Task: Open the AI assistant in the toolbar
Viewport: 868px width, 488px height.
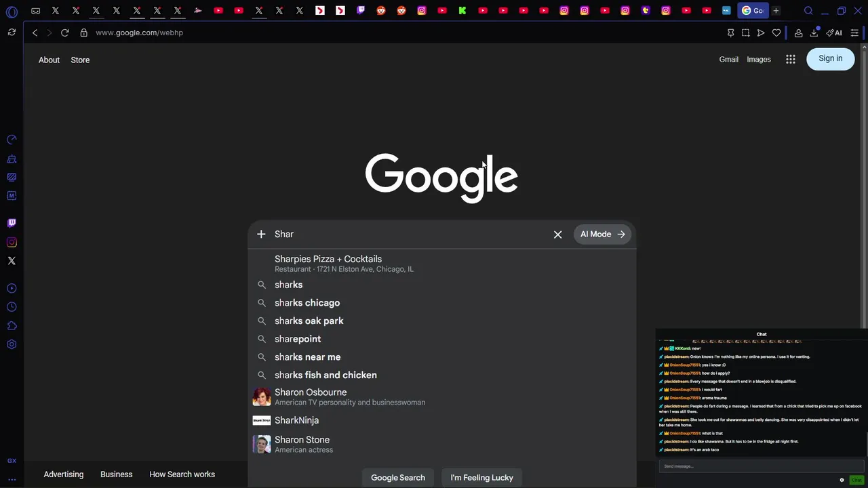Action: 834,33
